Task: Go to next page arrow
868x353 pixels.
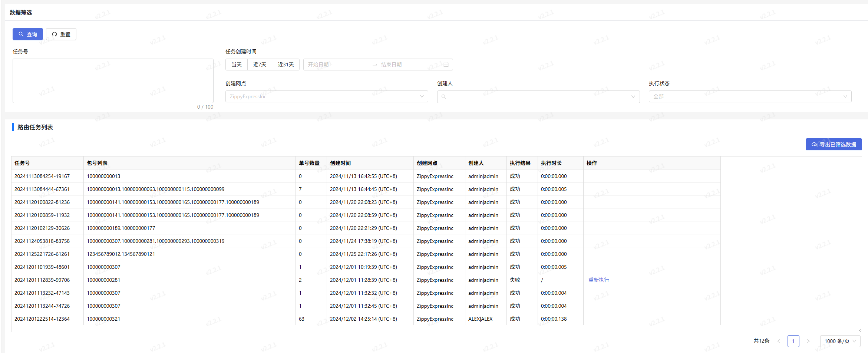Action: click(x=808, y=341)
